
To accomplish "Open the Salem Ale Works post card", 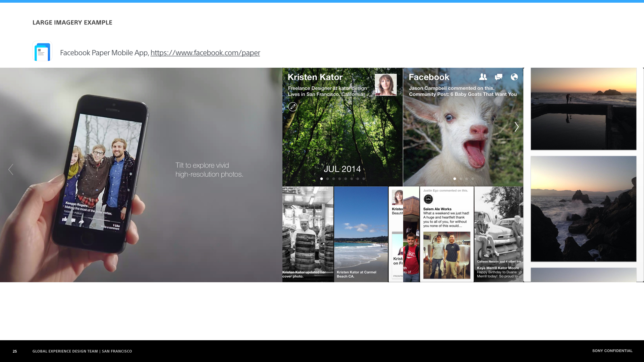I will pos(447,234).
